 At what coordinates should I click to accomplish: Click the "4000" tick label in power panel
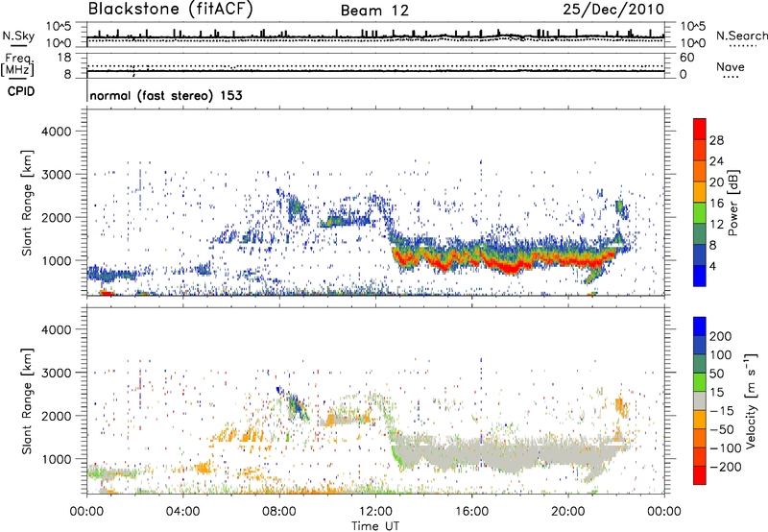[x=57, y=132]
